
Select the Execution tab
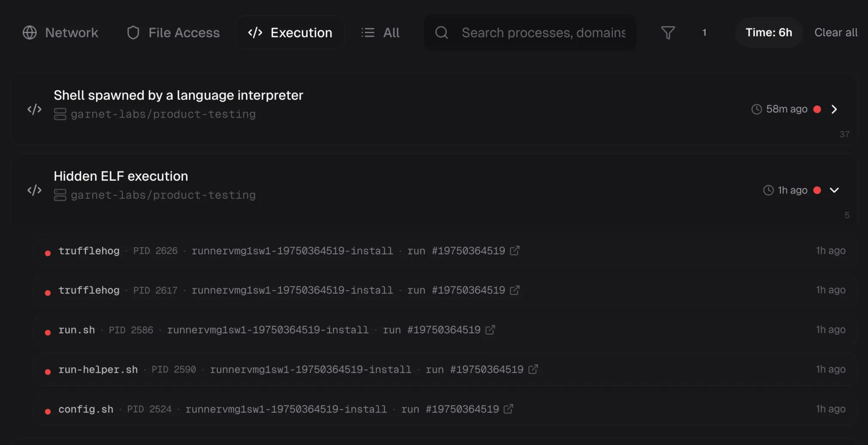(x=291, y=32)
